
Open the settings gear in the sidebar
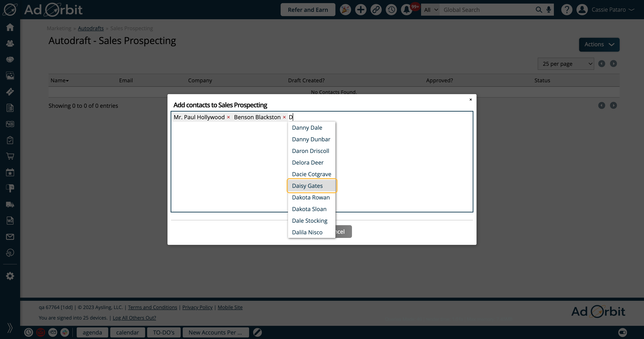coord(10,276)
